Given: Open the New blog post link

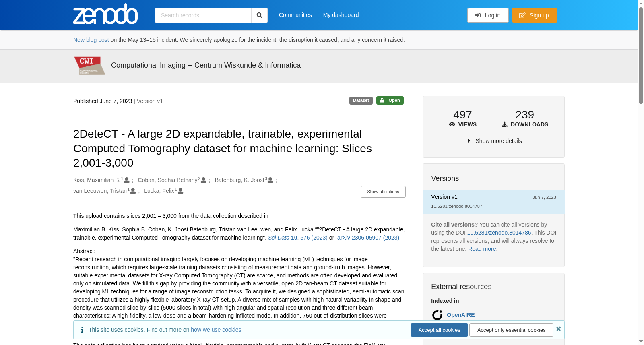Looking at the screenshot, I should [91, 40].
